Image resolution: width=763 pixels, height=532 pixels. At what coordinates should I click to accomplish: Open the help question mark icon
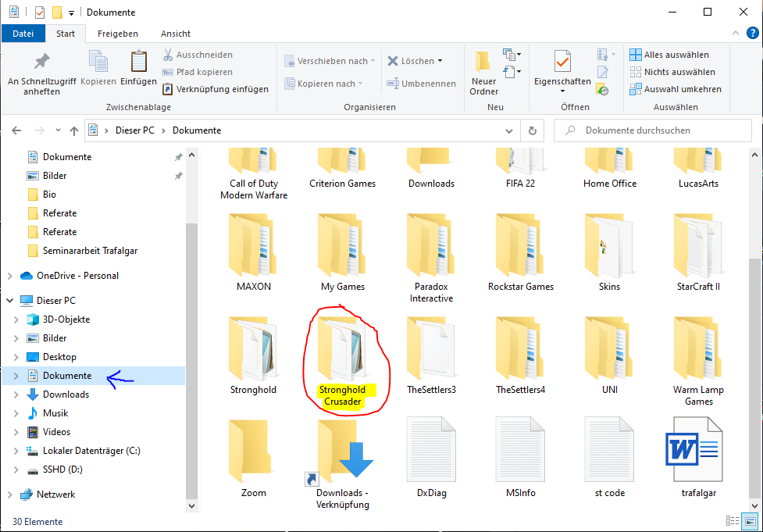(x=752, y=33)
